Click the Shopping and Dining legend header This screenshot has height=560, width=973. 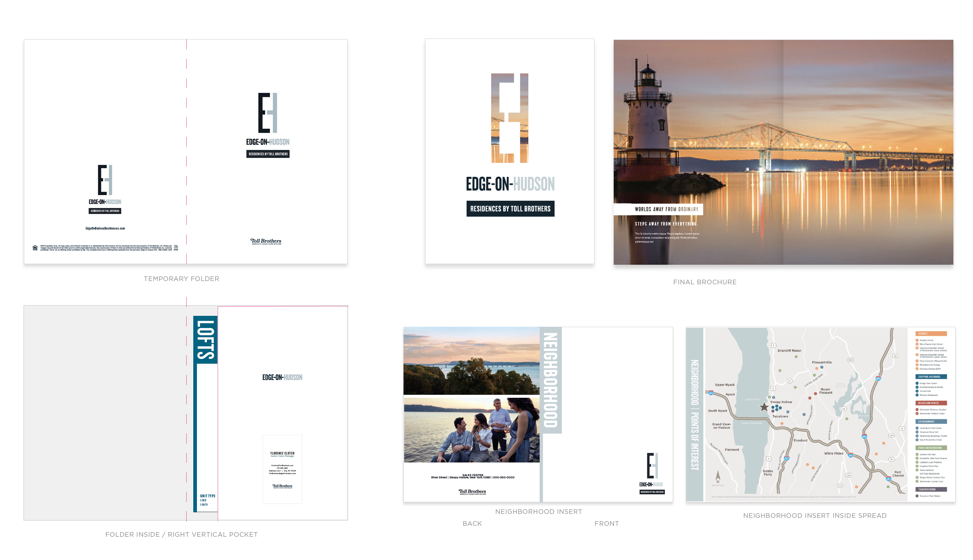[931, 377]
